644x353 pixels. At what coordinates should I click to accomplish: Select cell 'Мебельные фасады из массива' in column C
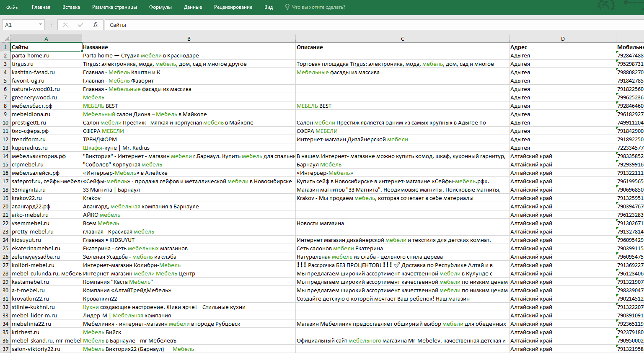403,72
